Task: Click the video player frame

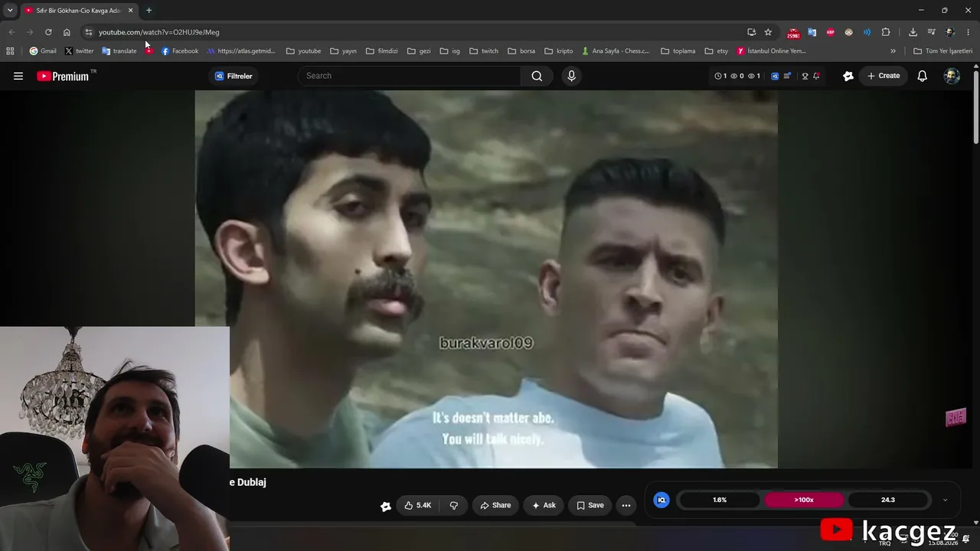Action: click(486, 279)
